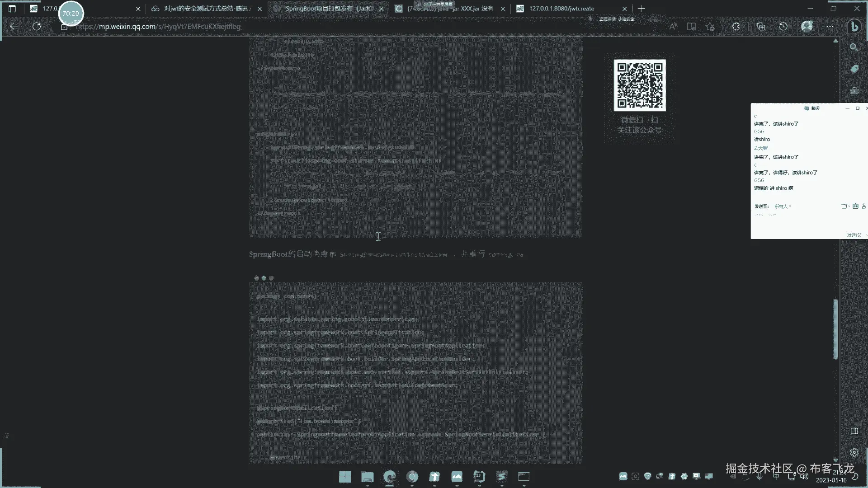The image size is (868, 488).
Task: Open File Explorer from the taskbar
Action: click(367, 477)
